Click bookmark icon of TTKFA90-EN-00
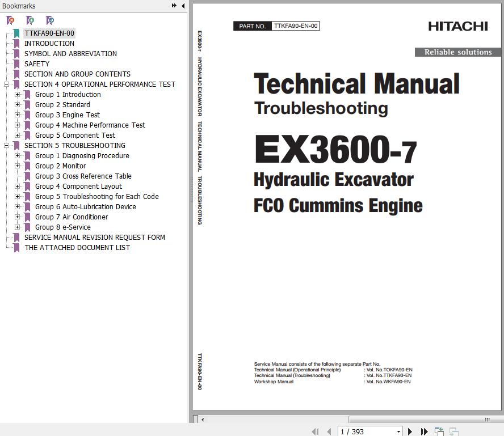Screen dimensions: 504x436 [x=16, y=33]
